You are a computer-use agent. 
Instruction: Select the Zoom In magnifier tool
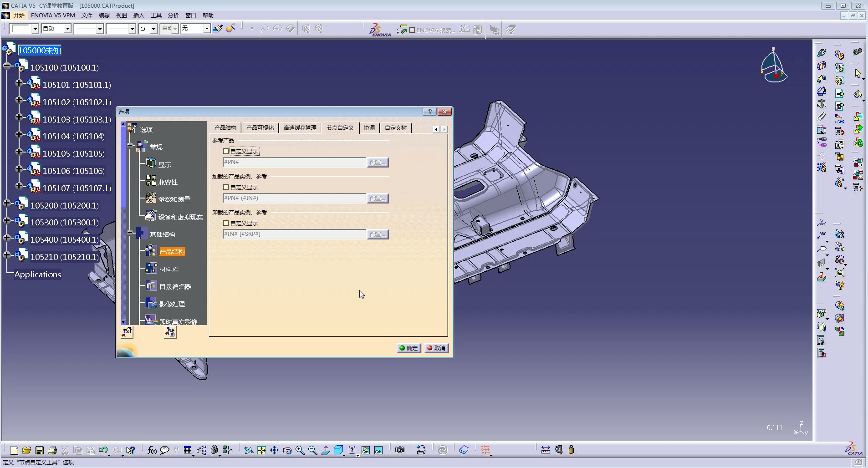click(300, 450)
